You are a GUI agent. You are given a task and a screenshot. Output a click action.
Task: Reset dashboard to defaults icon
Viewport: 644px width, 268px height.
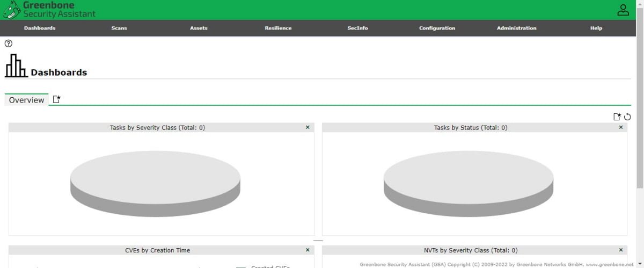(x=627, y=117)
